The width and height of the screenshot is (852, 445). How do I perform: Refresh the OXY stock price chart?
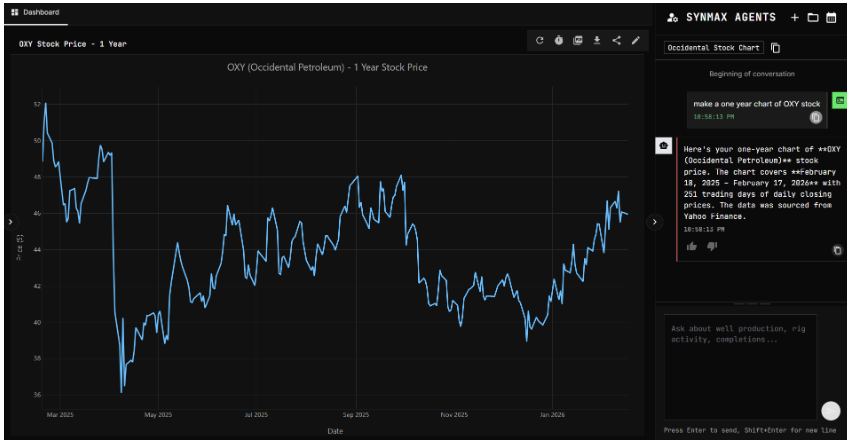(540, 41)
